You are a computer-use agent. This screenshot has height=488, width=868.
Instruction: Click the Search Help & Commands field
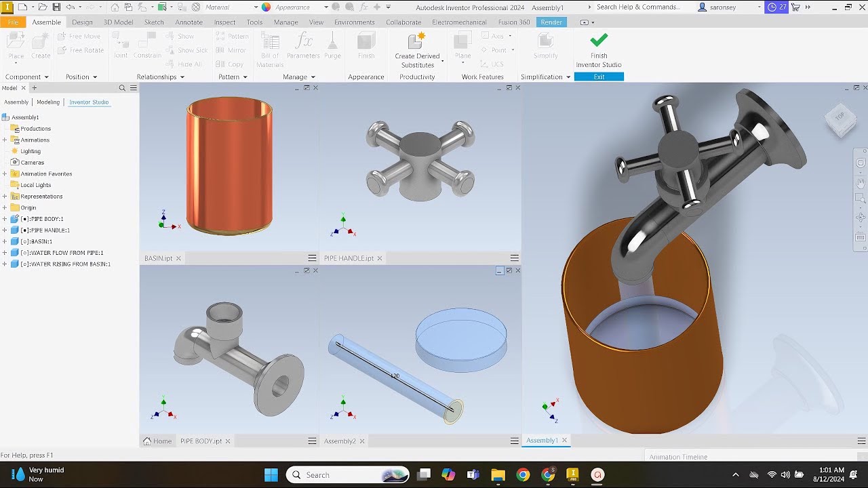[x=637, y=7]
